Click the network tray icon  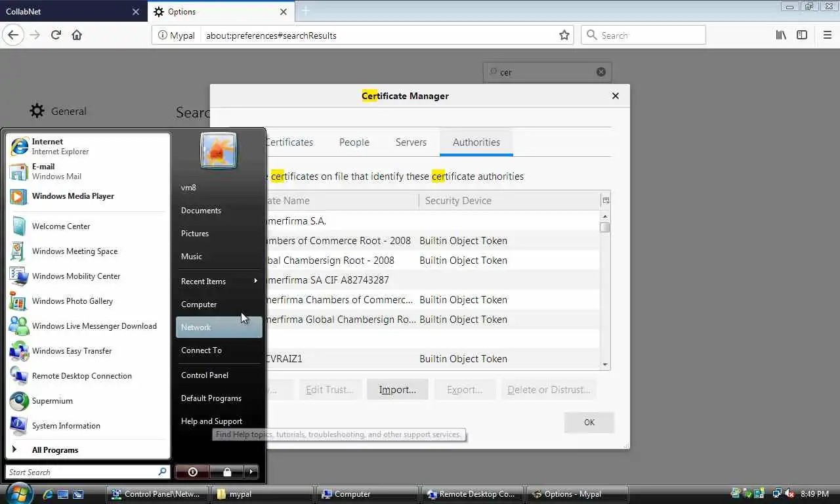coord(778,494)
